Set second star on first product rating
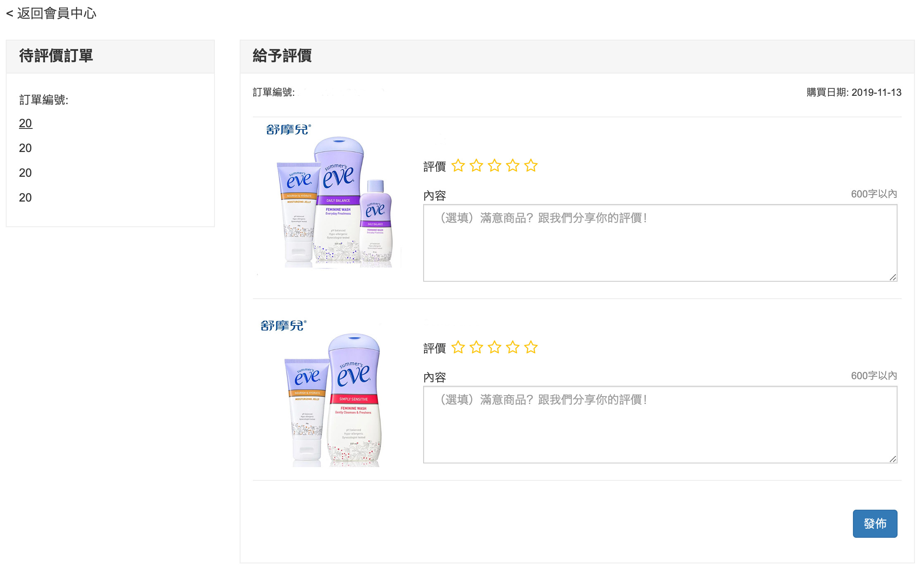The height and width of the screenshot is (570, 924). coord(476,166)
